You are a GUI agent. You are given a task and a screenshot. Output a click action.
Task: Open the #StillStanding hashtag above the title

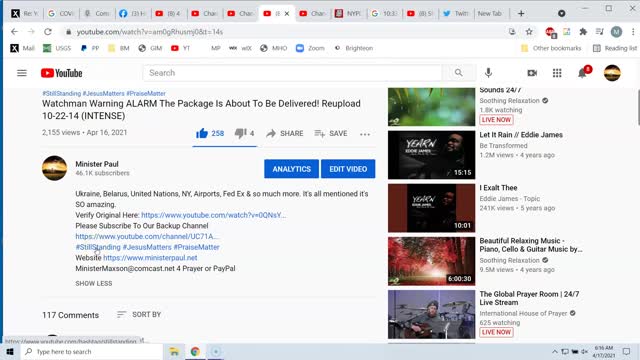coord(62,93)
